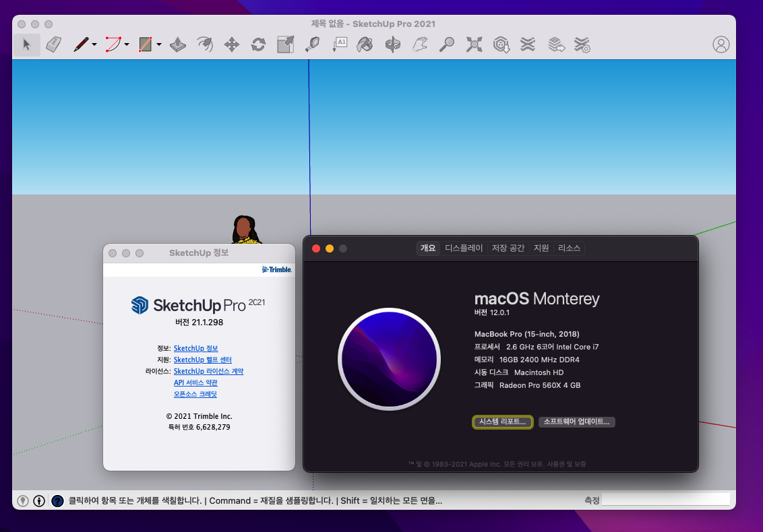The image size is (763, 532).
Task: Select the Tape Measure tool
Action: pos(312,44)
